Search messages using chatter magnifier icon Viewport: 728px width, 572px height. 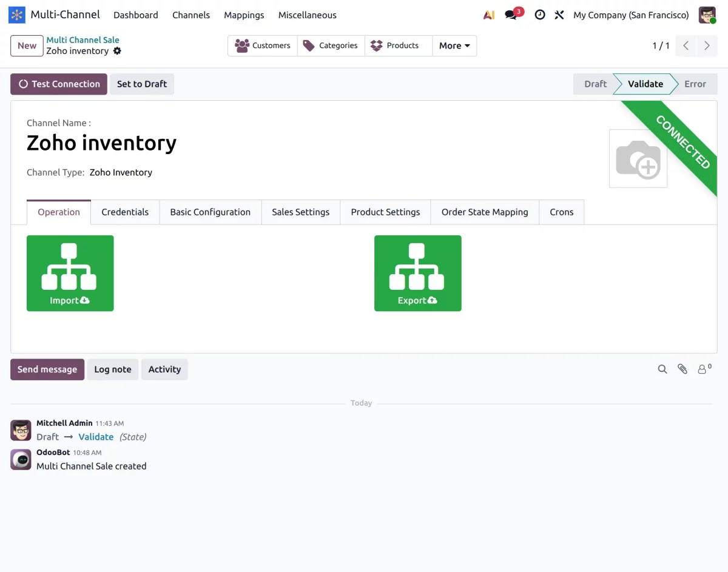pyautogui.click(x=662, y=369)
